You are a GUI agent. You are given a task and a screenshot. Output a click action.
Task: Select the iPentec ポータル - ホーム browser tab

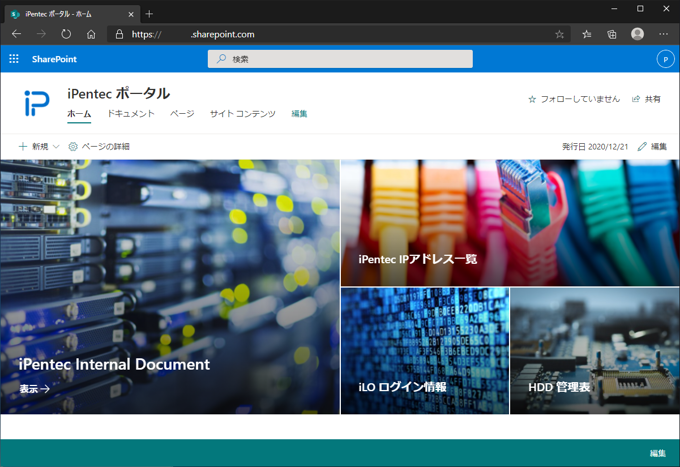72,14
